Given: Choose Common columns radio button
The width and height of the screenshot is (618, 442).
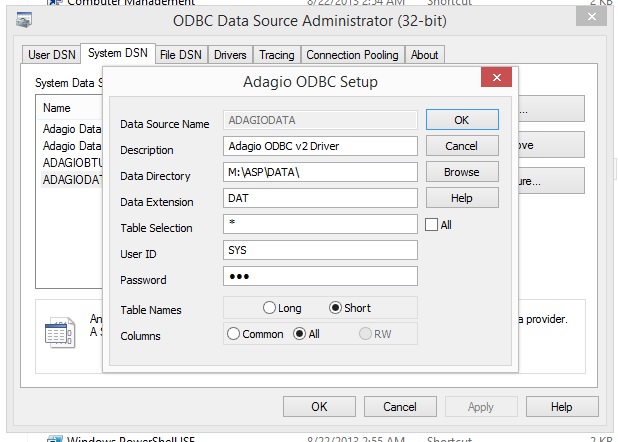Looking at the screenshot, I should pyautogui.click(x=234, y=334).
